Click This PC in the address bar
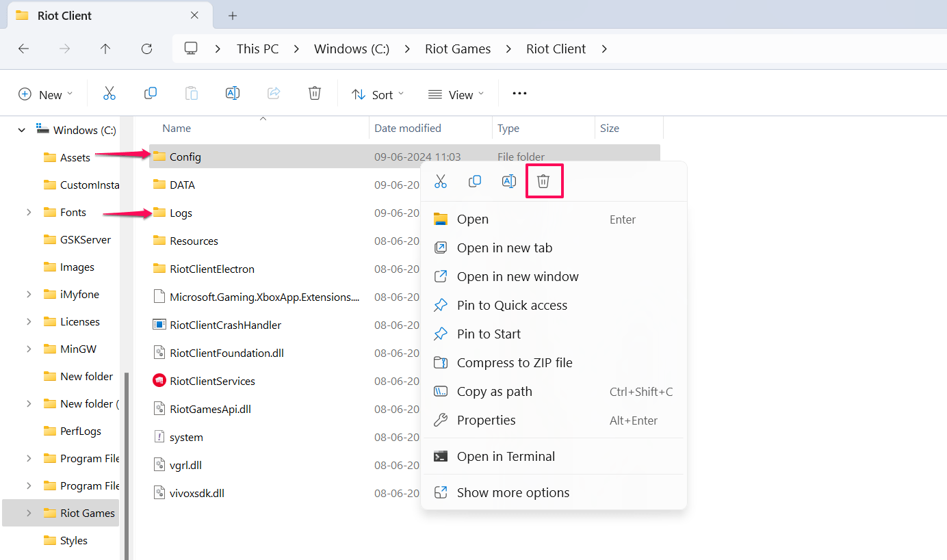947x560 pixels. (x=258, y=49)
